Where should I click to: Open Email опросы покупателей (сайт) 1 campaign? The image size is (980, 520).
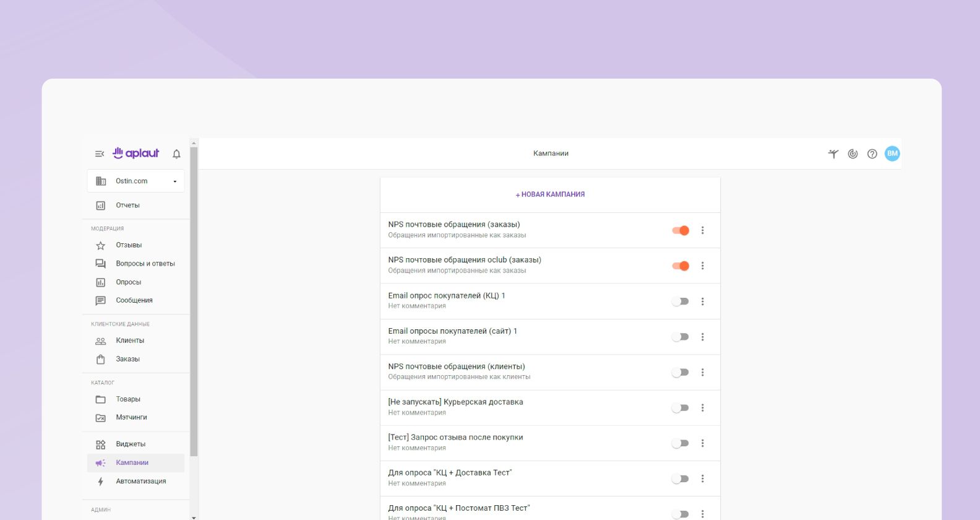pos(452,331)
